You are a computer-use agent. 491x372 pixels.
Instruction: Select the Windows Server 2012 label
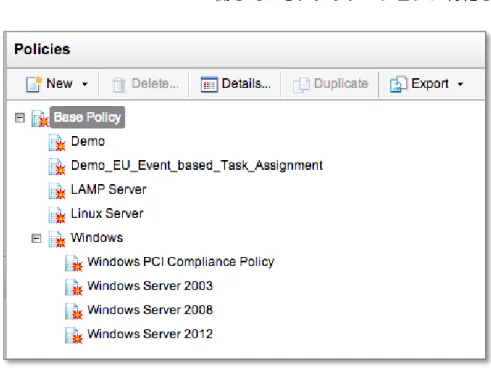(150, 334)
